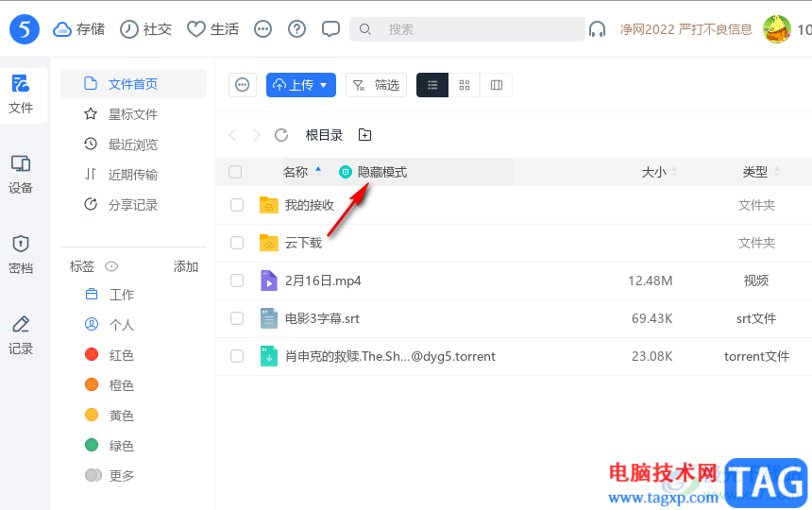Screen dimensions: 812x510
Task: Check the 2月16日.mp4 checkbox
Action: (237, 280)
